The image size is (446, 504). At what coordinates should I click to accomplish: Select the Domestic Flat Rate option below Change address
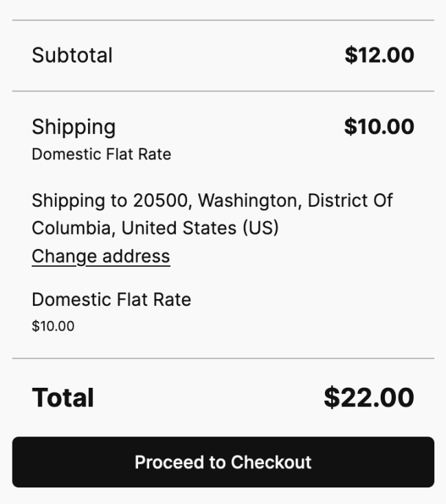pos(111,300)
